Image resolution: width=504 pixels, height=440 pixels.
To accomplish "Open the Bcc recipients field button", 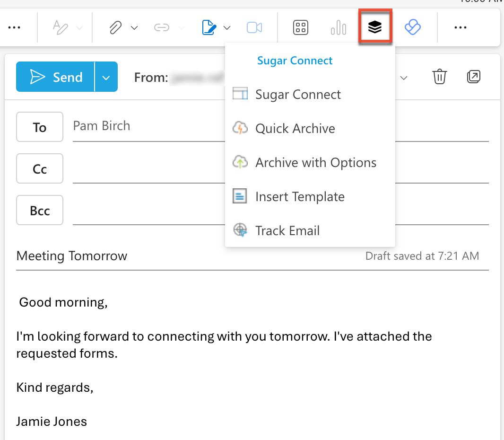I will [x=39, y=210].
